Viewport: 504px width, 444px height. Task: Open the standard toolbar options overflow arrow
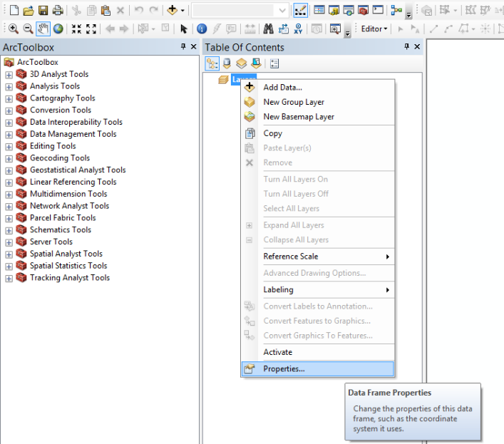pyautogui.click(x=409, y=11)
